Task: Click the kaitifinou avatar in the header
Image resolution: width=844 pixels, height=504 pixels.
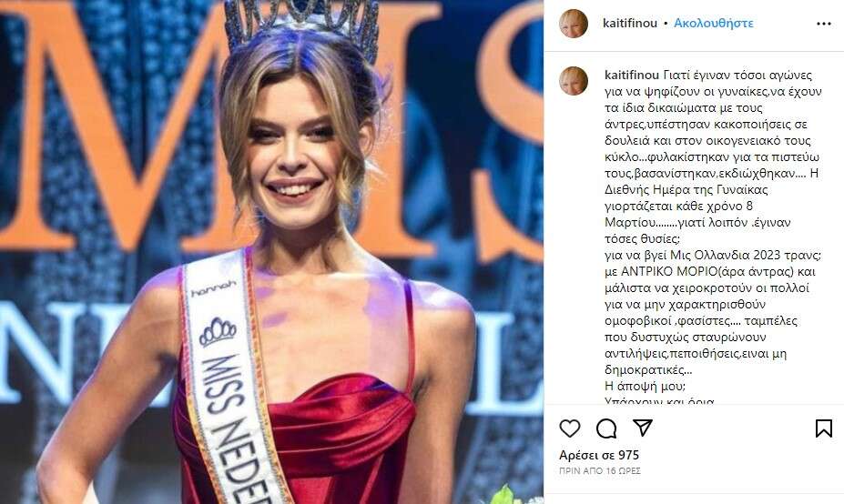Action: point(574,24)
